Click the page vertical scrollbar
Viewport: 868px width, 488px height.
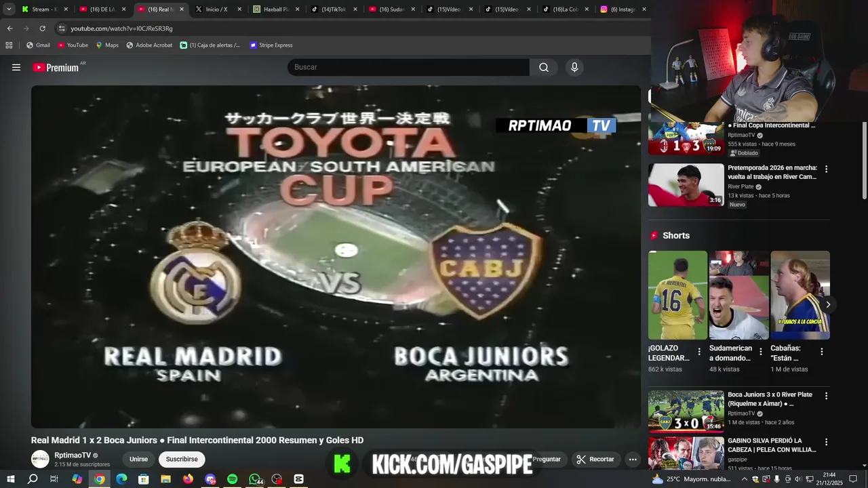(x=865, y=160)
